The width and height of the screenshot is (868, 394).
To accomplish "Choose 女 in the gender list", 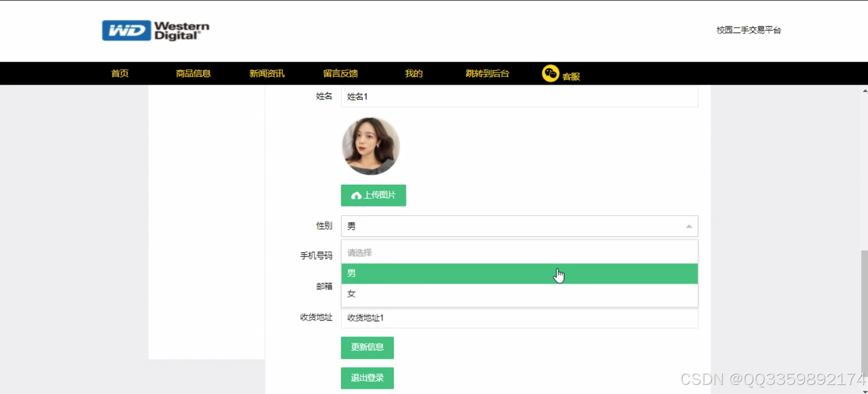I will pos(520,294).
